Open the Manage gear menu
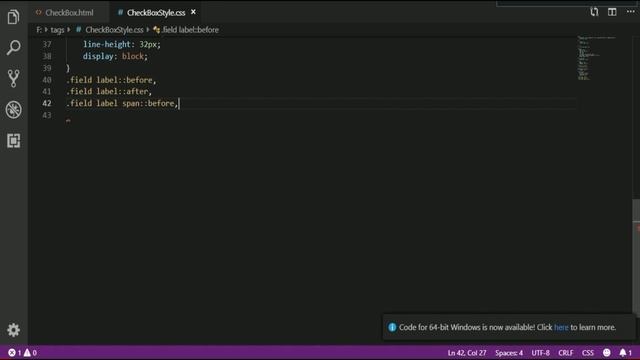The height and width of the screenshot is (360, 640). pos(13,330)
